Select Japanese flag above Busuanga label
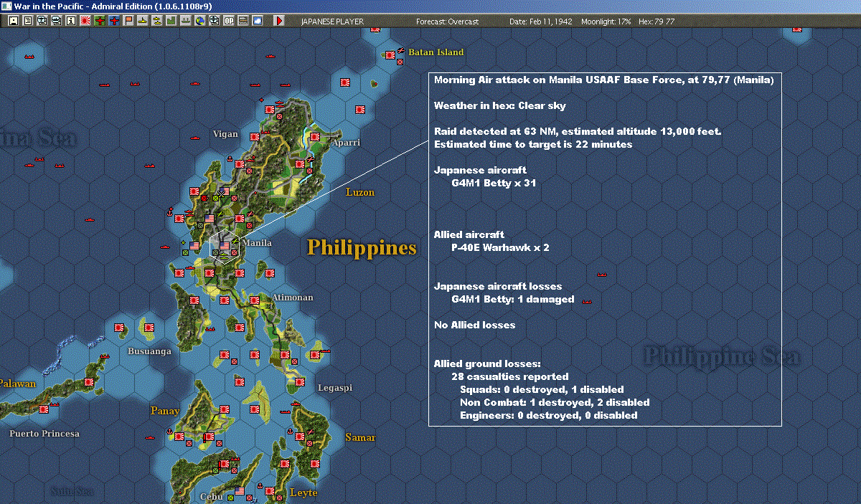861x504 pixels. click(150, 329)
